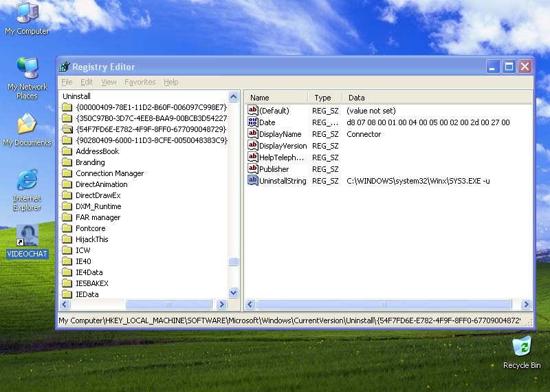Select the IE5BAKEX key

(x=92, y=283)
